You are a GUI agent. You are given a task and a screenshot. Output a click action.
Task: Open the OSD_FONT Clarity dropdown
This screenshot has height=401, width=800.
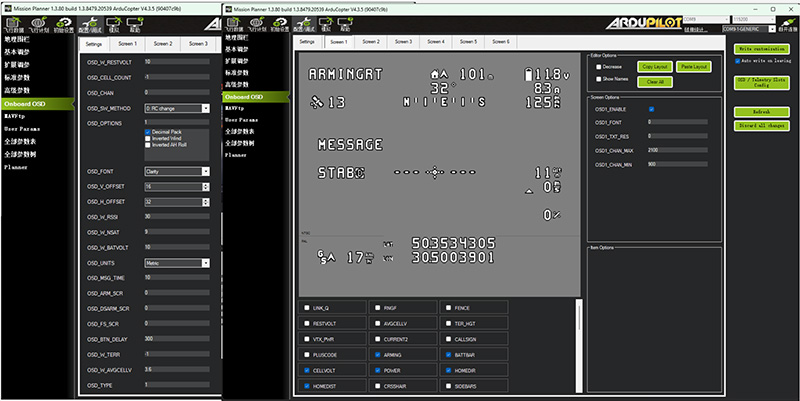point(177,171)
